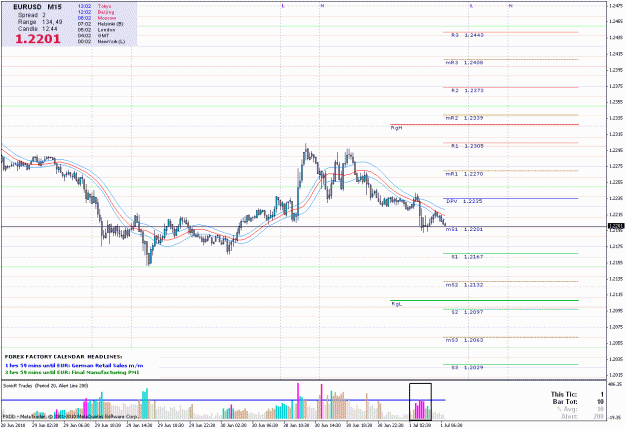The width and height of the screenshot is (625, 429).
Task: Click the This Tic value label
Action: (577, 394)
